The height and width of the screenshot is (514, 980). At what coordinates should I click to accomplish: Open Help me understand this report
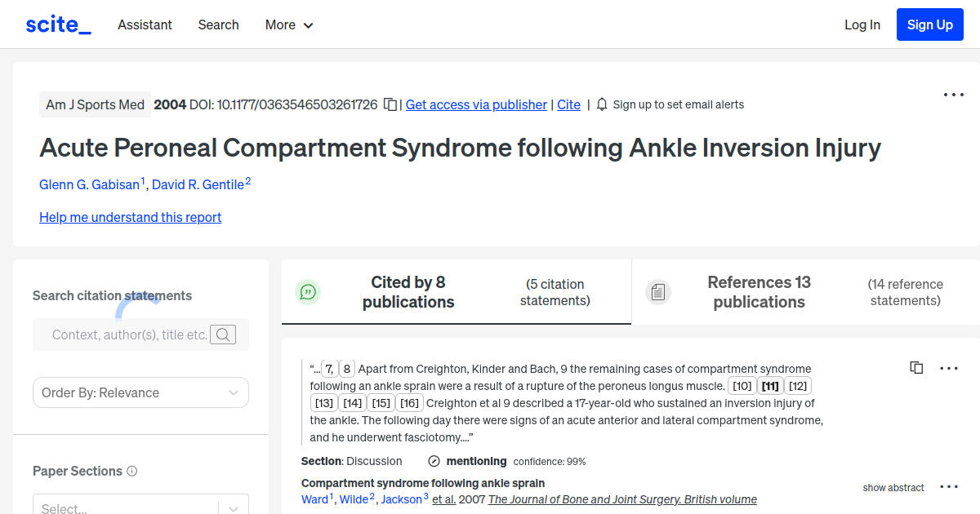tap(130, 217)
